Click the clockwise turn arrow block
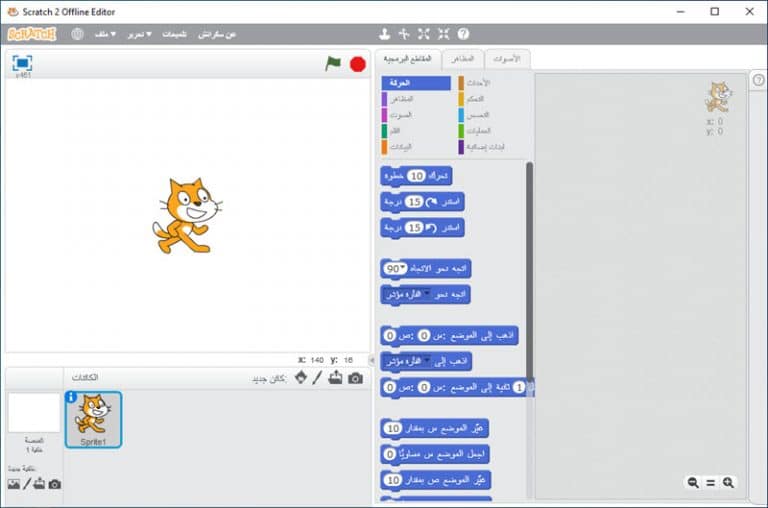The height and width of the screenshot is (508, 768). coord(432,202)
